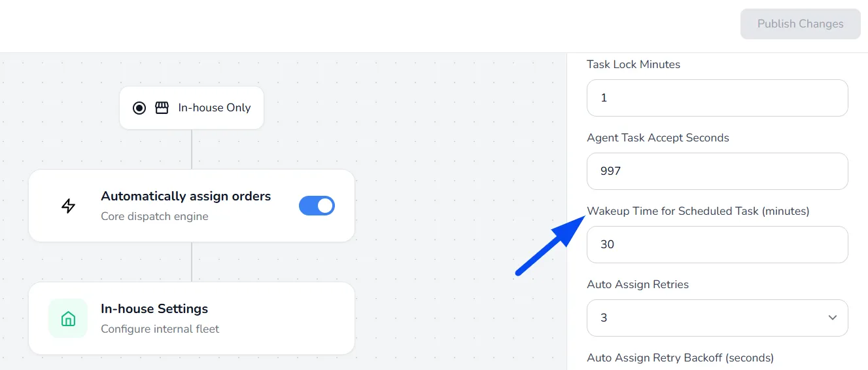The width and height of the screenshot is (868, 370).
Task: Click the blue annotation arrow
Action: click(x=551, y=246)
